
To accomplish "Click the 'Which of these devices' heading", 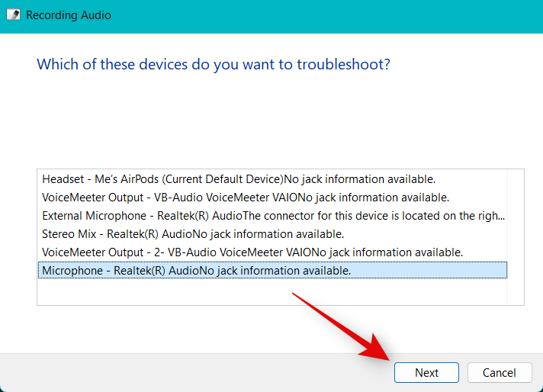I will (214, 64).
